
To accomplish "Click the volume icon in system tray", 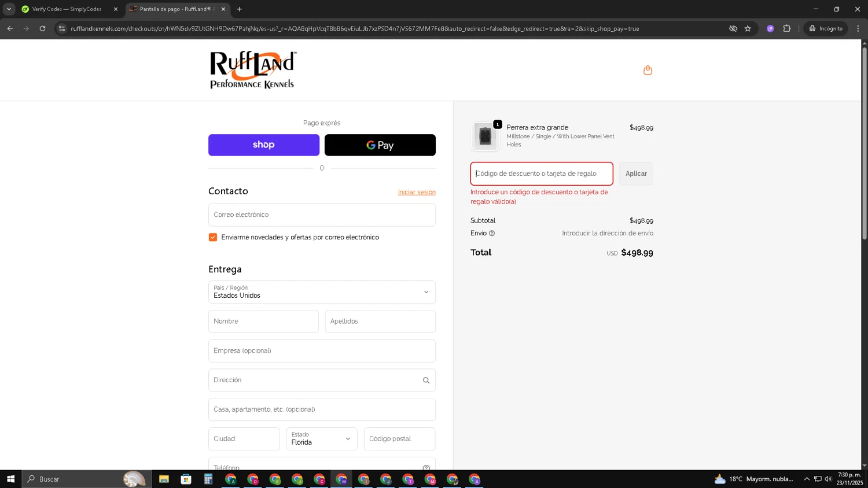I will point(828,479).
